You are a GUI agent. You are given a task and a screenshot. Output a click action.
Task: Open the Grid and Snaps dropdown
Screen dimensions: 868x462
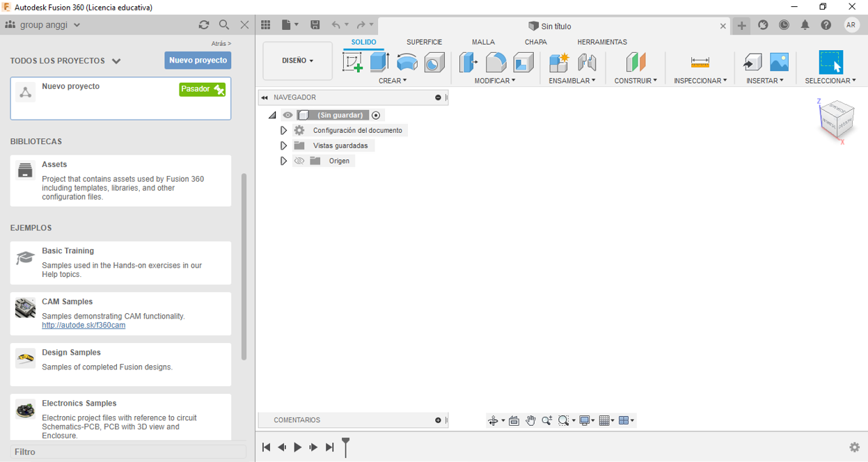(606, 420)
